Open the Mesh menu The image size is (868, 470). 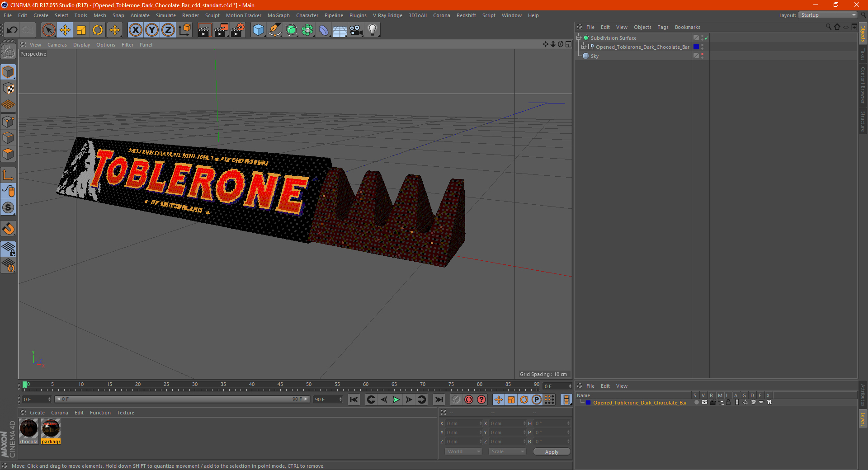[100, 15]
